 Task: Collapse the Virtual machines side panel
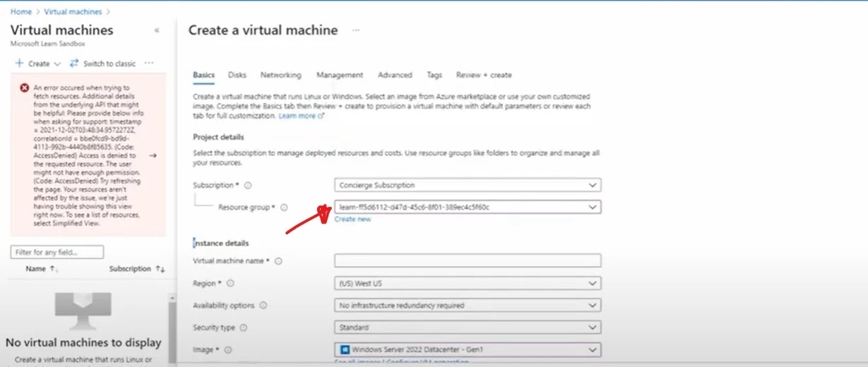click(x=157, y=30)
